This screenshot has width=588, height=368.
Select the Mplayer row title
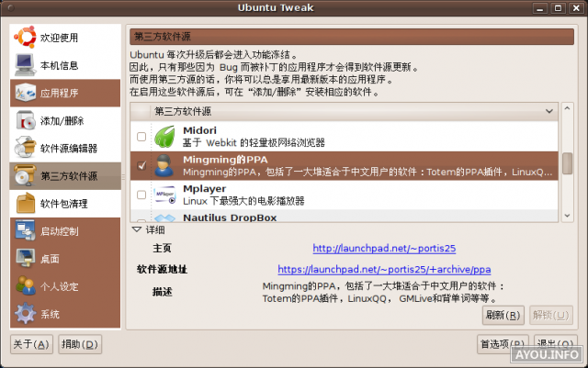tap(204, 188)
